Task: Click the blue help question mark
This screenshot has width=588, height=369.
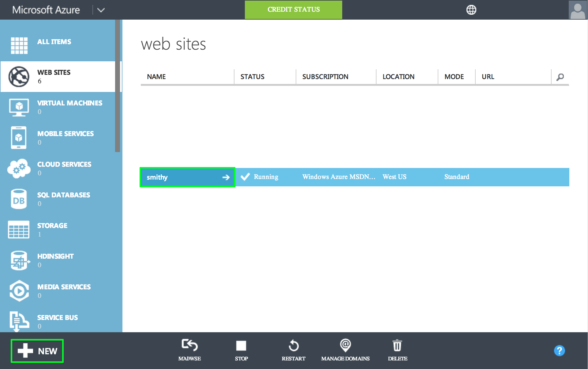Action: [559, 350]
